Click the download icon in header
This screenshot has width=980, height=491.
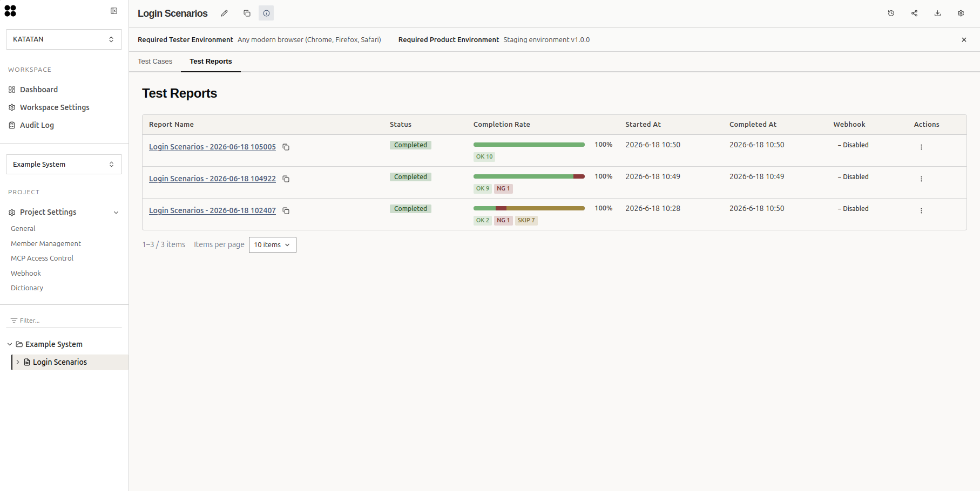[x=937, y=13]
